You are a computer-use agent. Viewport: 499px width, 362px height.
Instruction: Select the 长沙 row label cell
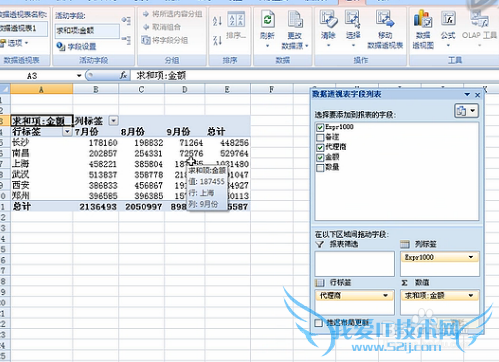point(42,143)
